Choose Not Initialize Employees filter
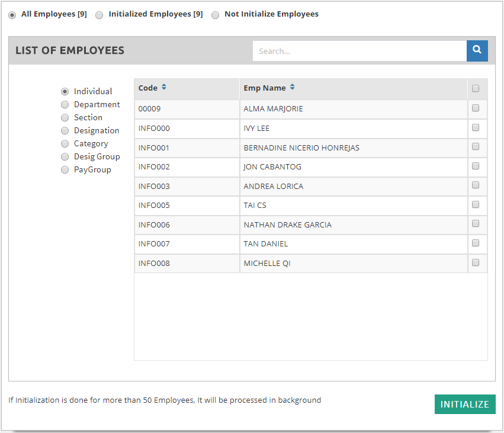This screenshot has width=504, height=433. pyautogui.click(x=216, y=15)
